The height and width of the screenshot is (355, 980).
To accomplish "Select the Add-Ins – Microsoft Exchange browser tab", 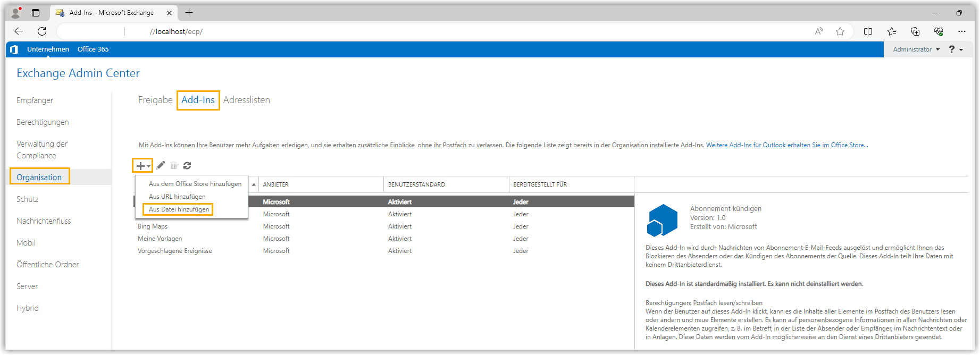I will 114,13.
